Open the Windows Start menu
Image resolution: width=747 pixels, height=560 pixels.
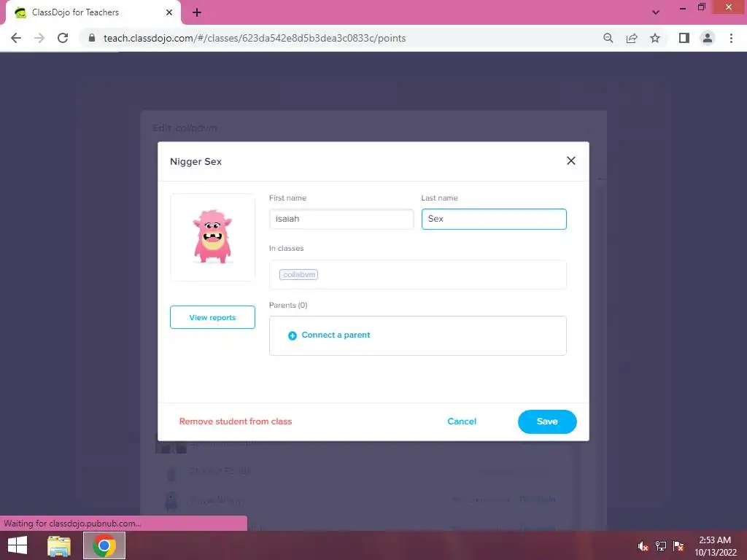point(18,545)
